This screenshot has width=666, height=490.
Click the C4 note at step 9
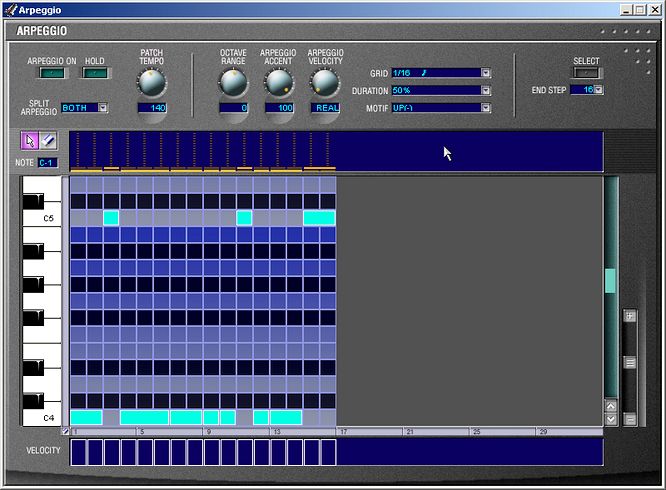[x=211, y=417]
